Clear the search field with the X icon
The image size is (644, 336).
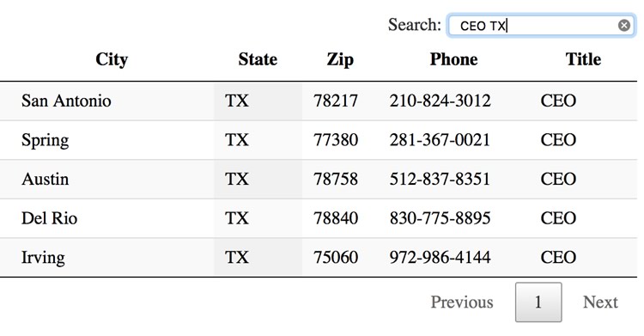point(624,26)
